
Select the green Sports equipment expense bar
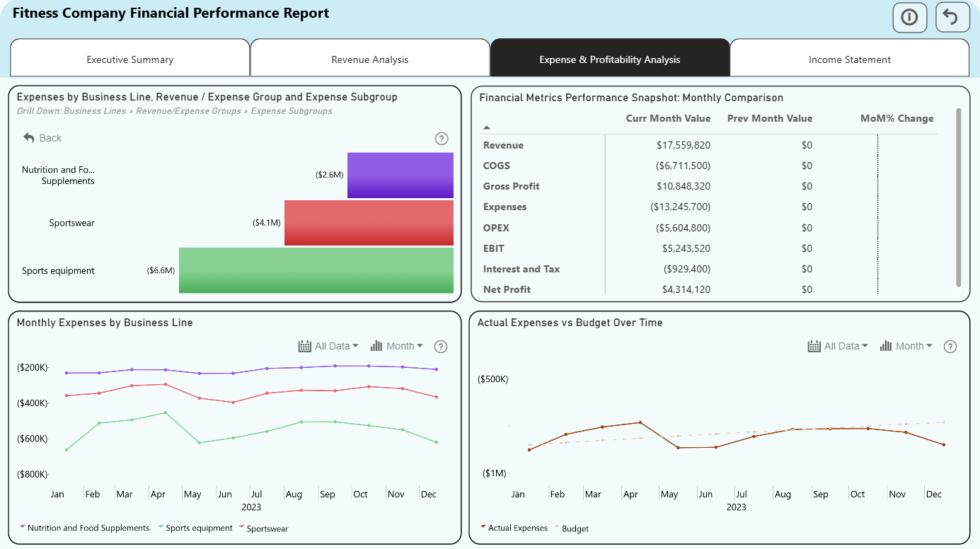(x=316, y=270)
